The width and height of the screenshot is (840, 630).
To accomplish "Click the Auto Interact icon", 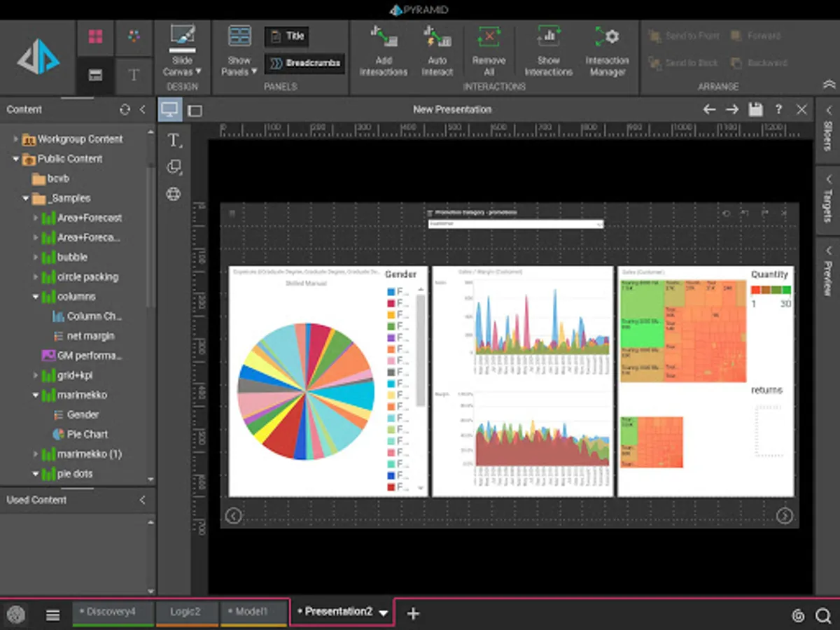I will 437,38.
